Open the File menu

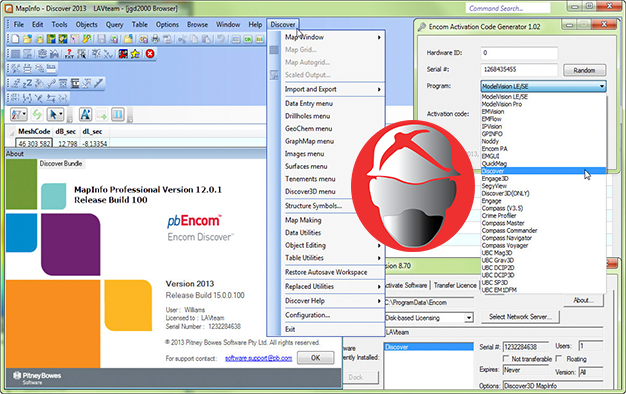(x=19, y=24)
